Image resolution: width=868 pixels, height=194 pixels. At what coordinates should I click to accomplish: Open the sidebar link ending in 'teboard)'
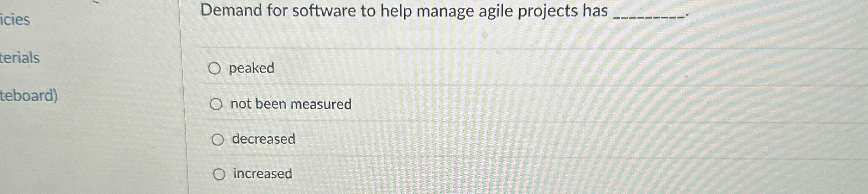(x=29, y=96)
